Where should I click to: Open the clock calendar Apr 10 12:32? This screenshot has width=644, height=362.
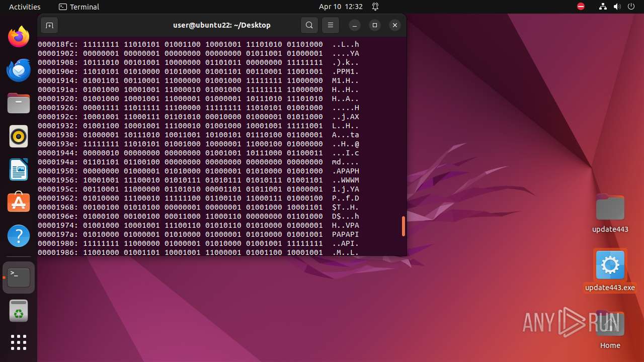pos(341,7)
